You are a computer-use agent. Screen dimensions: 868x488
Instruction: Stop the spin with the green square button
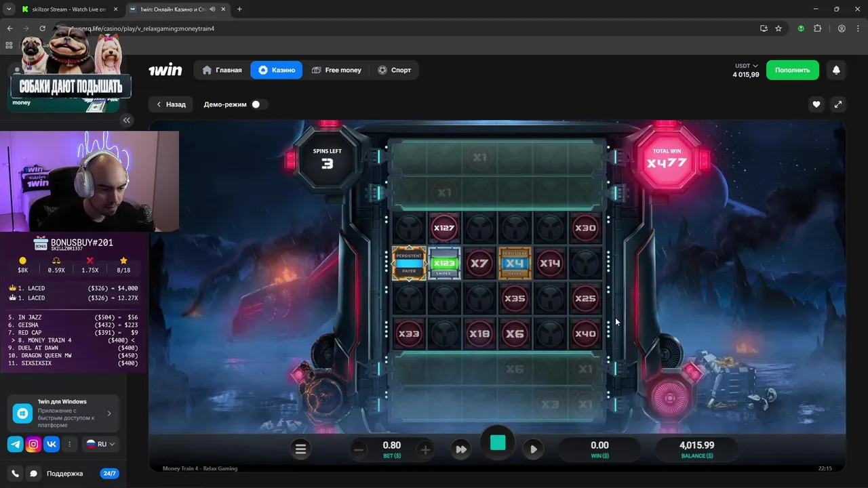click(498, 443)
